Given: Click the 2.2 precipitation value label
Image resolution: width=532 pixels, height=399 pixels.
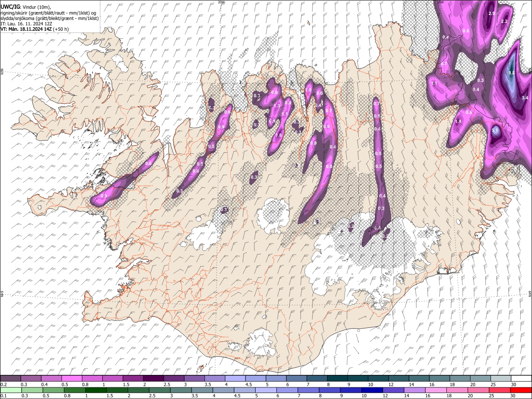Looking at the screenshot, I should [505, 21].
